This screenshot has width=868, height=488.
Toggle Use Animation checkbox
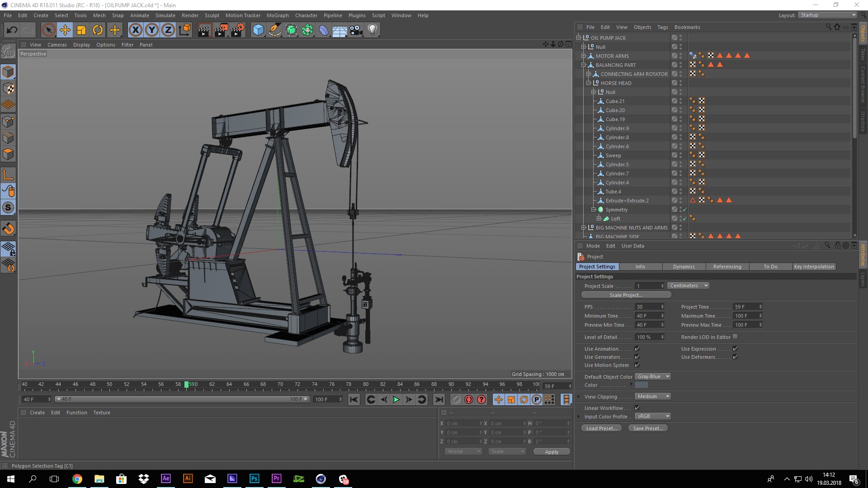coord(637,348)
